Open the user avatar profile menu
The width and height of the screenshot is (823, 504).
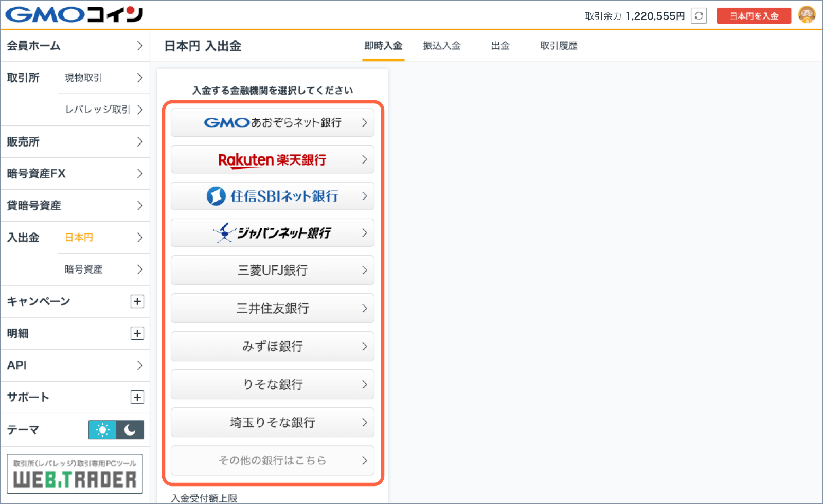807,15
